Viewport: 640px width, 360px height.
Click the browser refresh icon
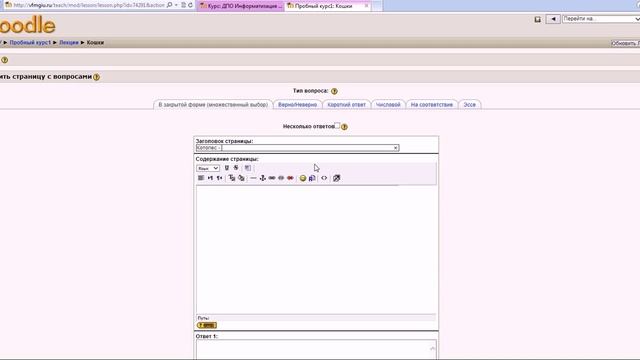click(190, 5)
